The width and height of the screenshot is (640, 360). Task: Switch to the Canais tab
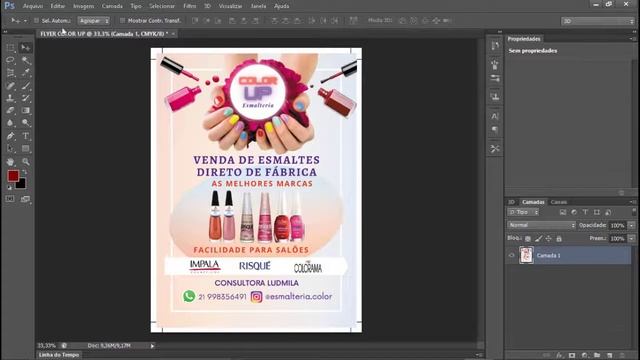click(558, 202)
